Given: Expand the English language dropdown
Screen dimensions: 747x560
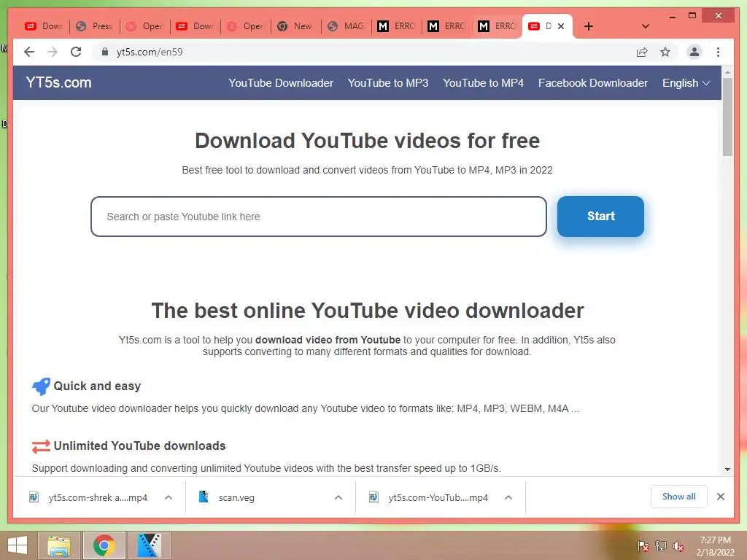Looking at the screenshot, I should (x=686, y=83).
